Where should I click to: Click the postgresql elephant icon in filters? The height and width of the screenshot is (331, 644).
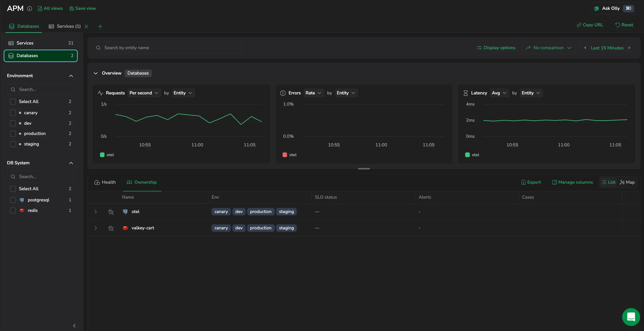(22, 200)
